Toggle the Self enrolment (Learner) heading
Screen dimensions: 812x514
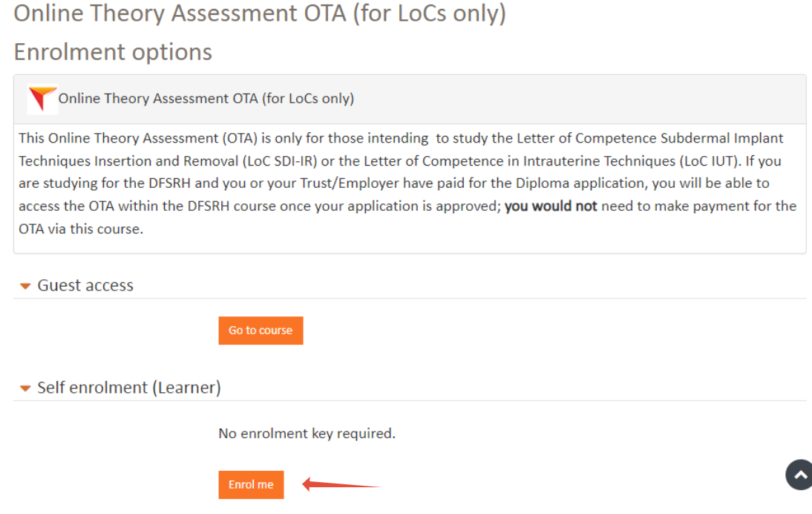pyautogui.click(x=129, y=388)
